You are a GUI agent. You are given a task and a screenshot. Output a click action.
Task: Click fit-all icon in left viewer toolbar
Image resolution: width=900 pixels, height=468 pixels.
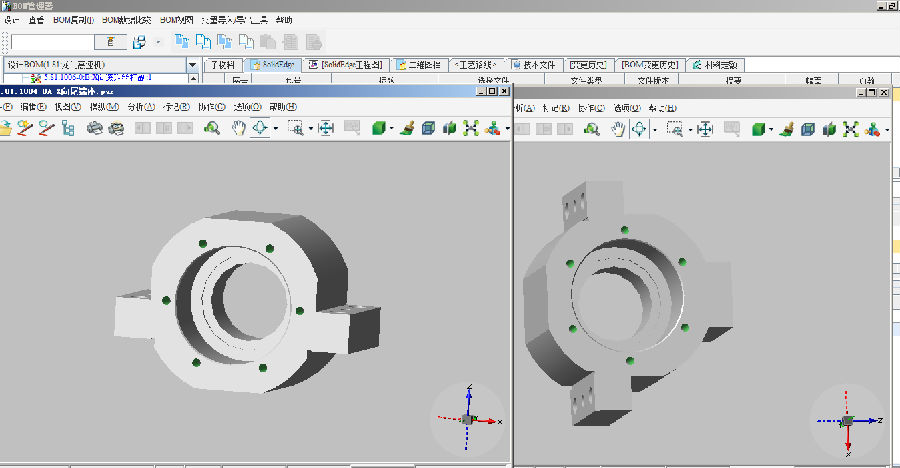(x=326, y=128)
